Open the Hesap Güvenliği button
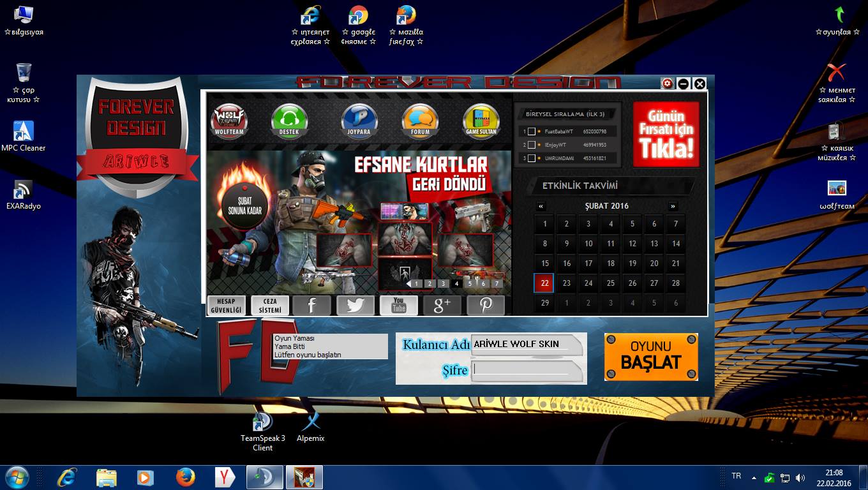Screen dimensions: 868x490 point(227,305)
